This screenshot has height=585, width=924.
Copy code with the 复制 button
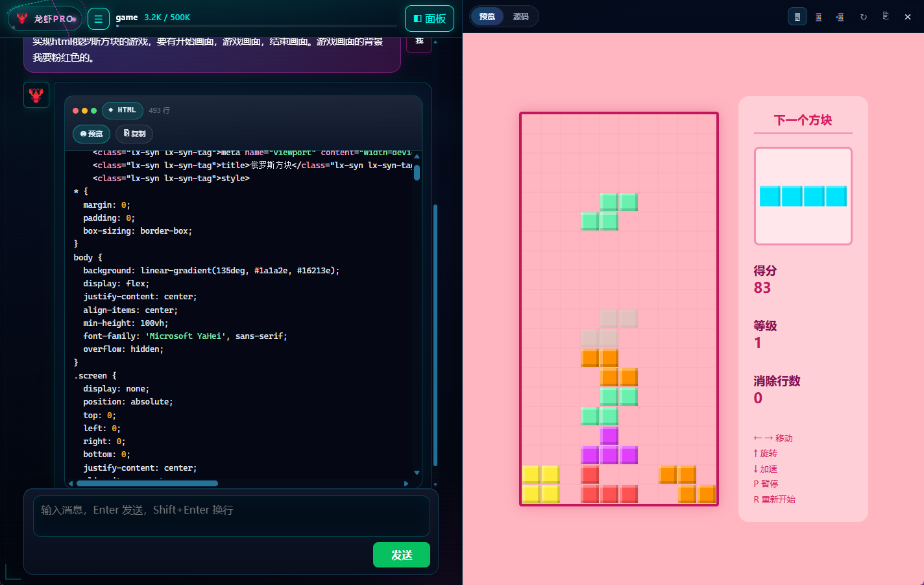134,134
